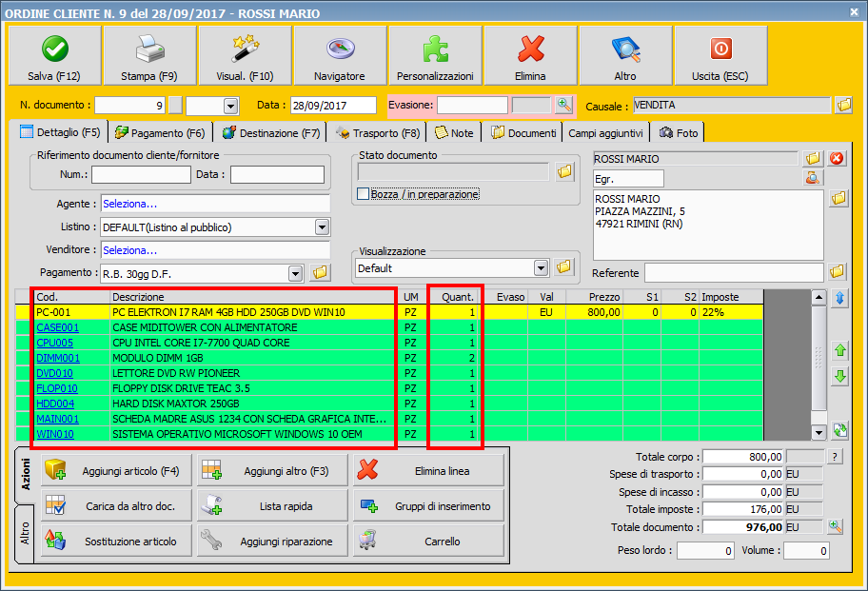
Task: Click the magnifier icon next to Evasione
Action: tap(563, 105)
